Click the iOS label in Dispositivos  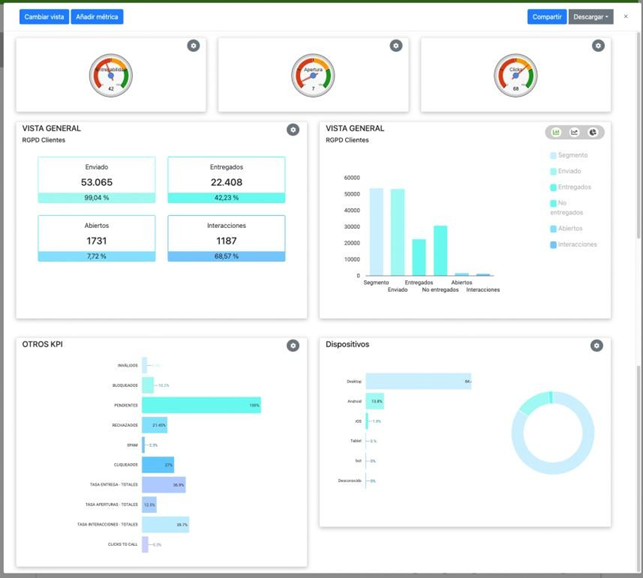click(x=358, y=421)
